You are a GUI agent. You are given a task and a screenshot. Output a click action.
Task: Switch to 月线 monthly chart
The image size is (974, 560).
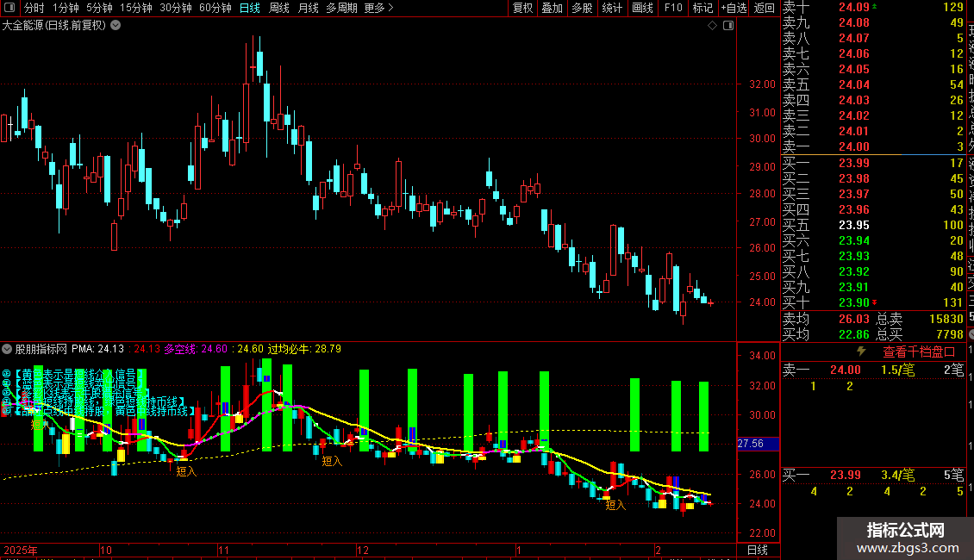(x=308, y=8)
